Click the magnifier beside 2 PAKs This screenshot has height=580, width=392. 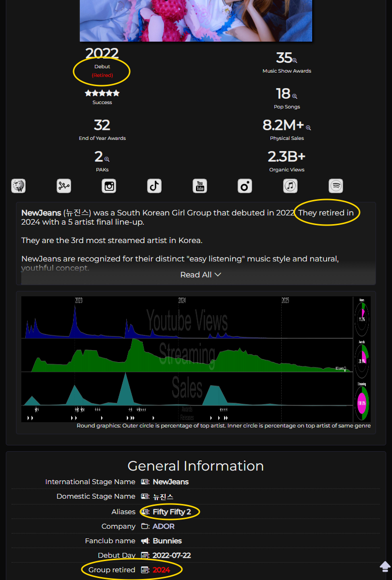pyautogui.click(x=107, y=159)
